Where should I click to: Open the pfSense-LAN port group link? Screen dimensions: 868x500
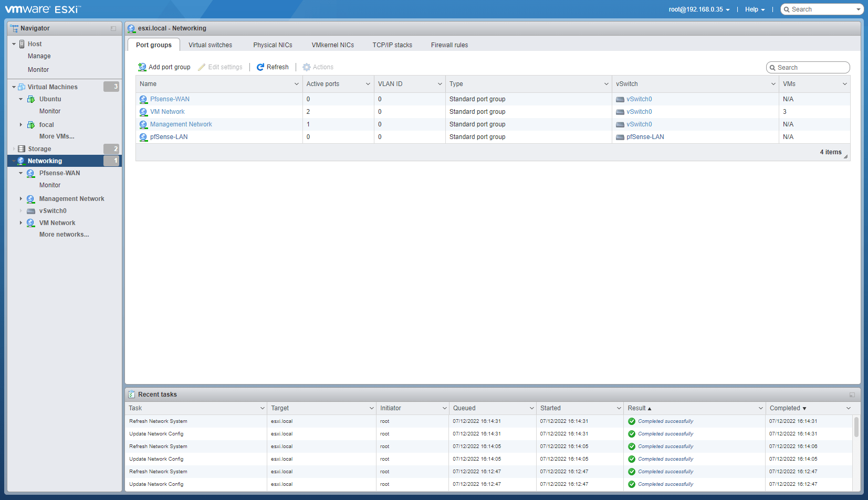pos(169,137)
